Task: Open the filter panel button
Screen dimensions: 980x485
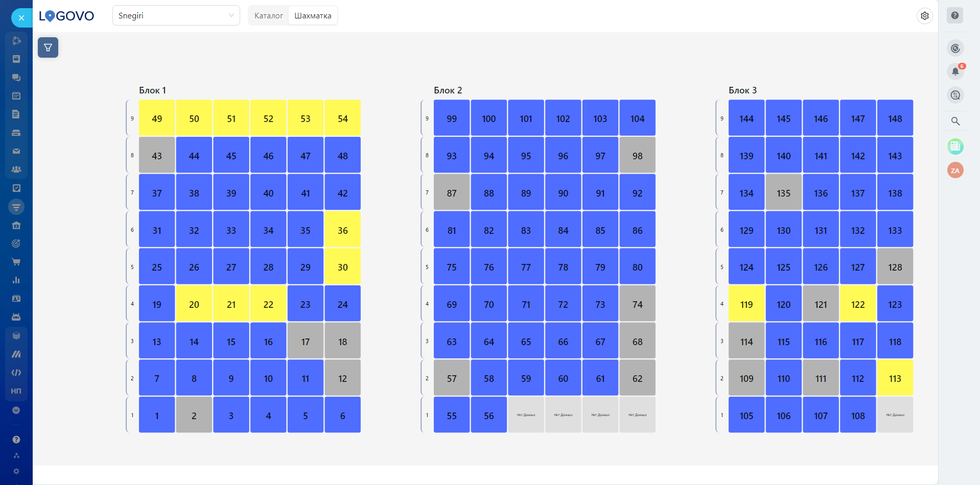Action: (x=48, y=47)
